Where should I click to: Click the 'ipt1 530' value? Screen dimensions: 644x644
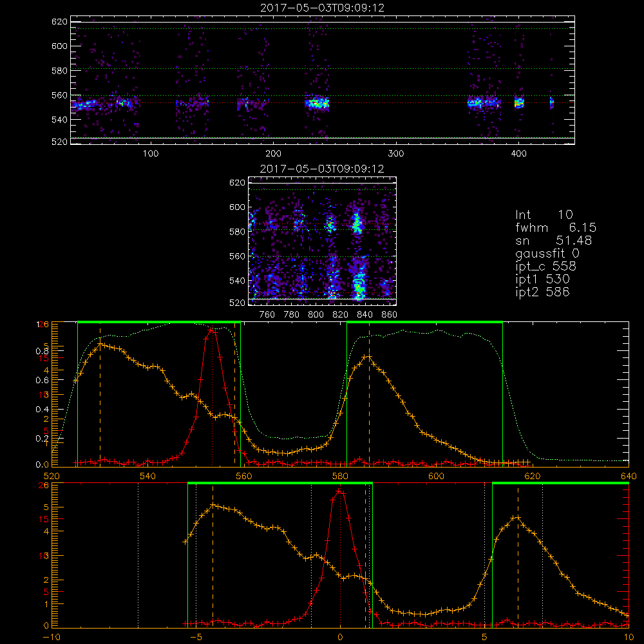[x=542, y=279]
